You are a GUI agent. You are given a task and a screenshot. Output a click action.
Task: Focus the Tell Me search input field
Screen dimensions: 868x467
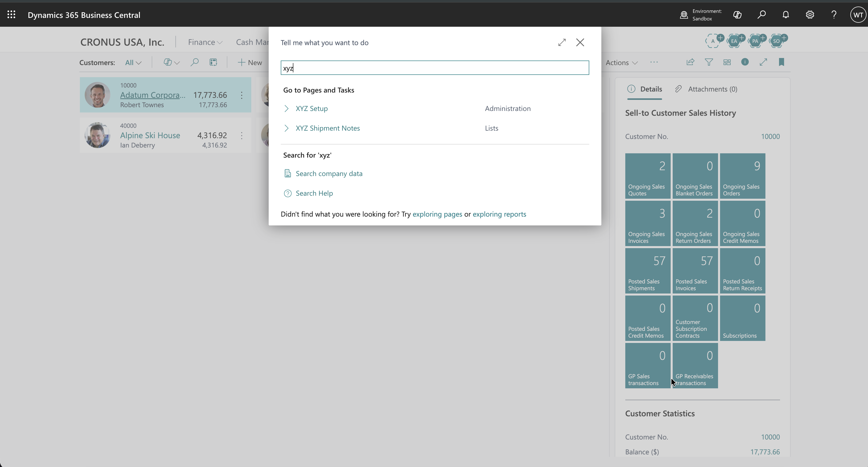[435, 68]
